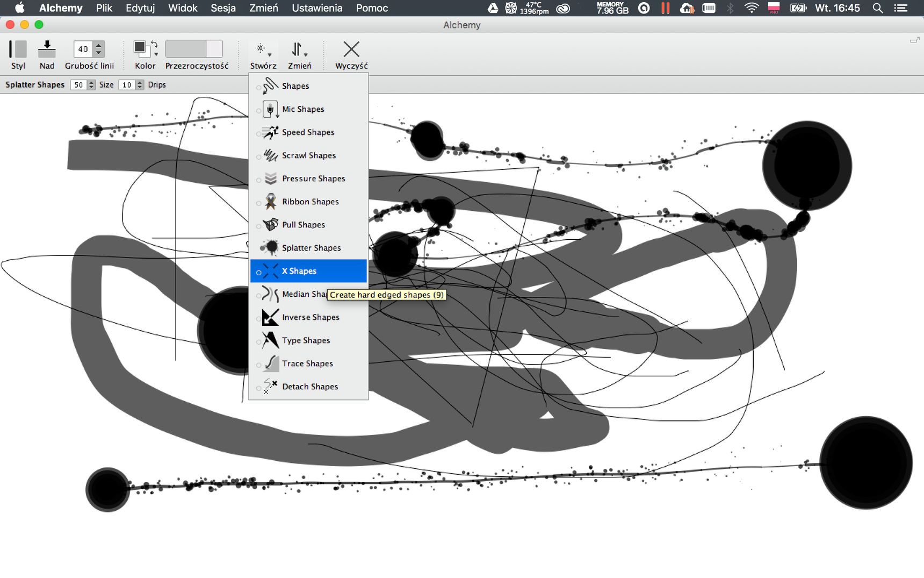Viewport: 924px width, 578px height.
Task: Open the Sesja menu
Action: click(223, 8)
